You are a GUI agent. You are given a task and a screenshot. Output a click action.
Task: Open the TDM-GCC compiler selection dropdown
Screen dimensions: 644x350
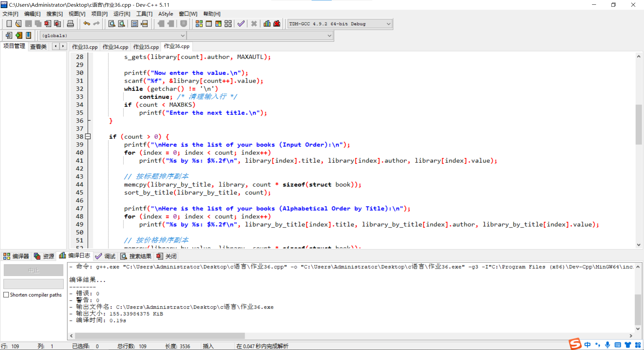(388, 24)
